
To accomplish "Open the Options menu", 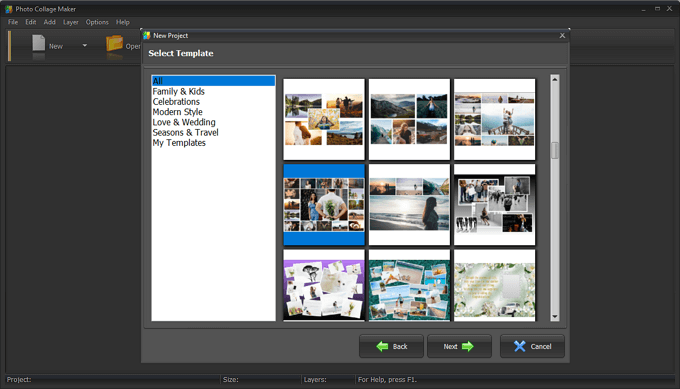I will click(x=97, y=22).
